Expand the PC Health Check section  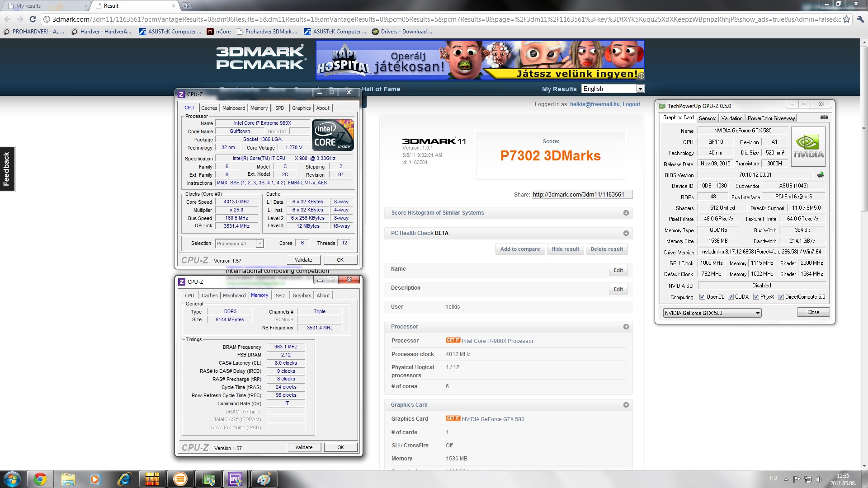[x=626, y=233]
